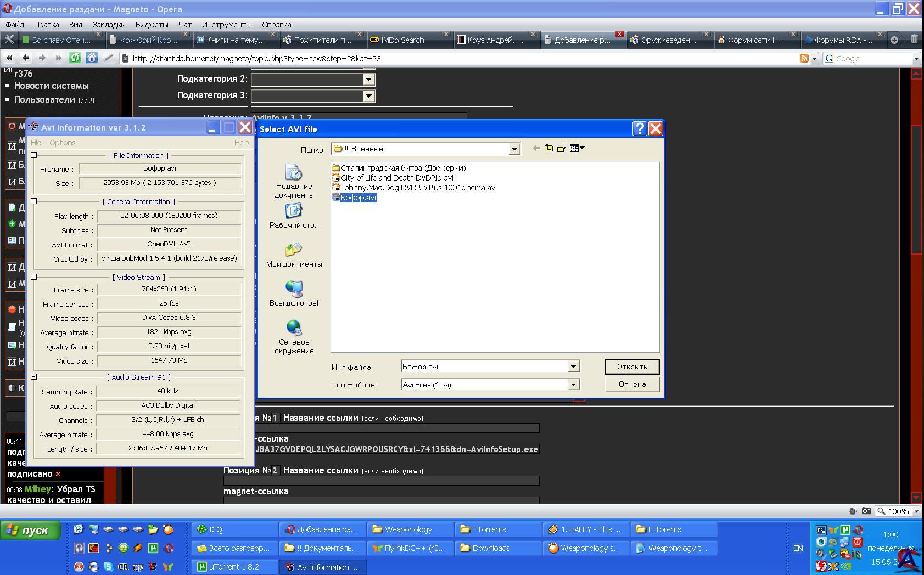Screen dimensions: 924x575
Task: Collapse the File Information section
Action: pyautogui.click(x=34, y=155)
